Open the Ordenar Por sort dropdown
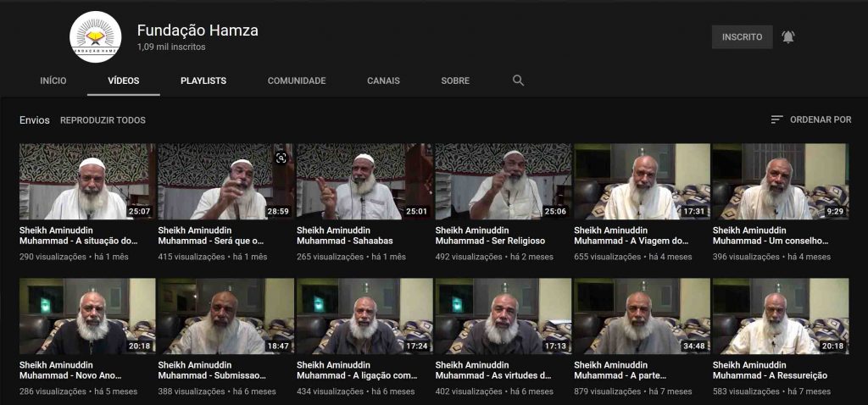This screenshot has width=868, height=405. pos(811,119)
